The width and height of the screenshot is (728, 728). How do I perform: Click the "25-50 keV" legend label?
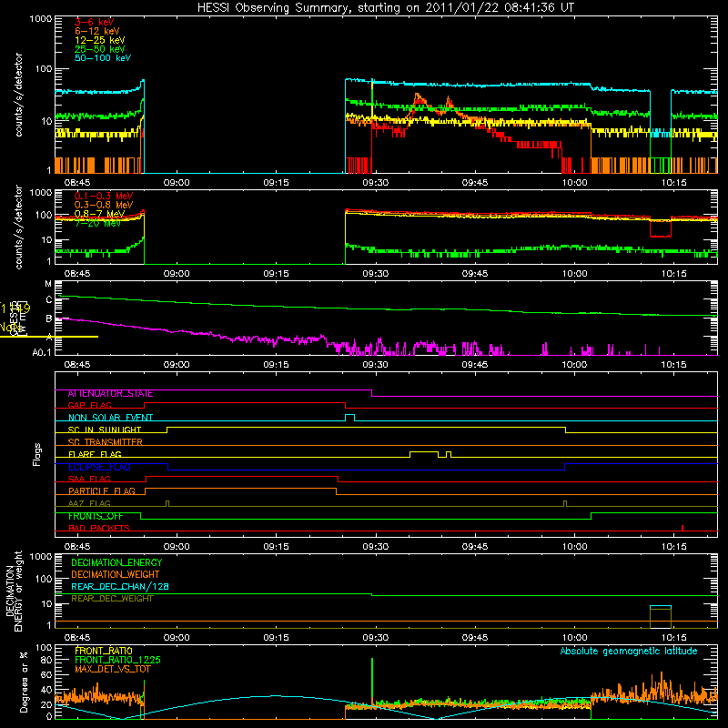100,49
